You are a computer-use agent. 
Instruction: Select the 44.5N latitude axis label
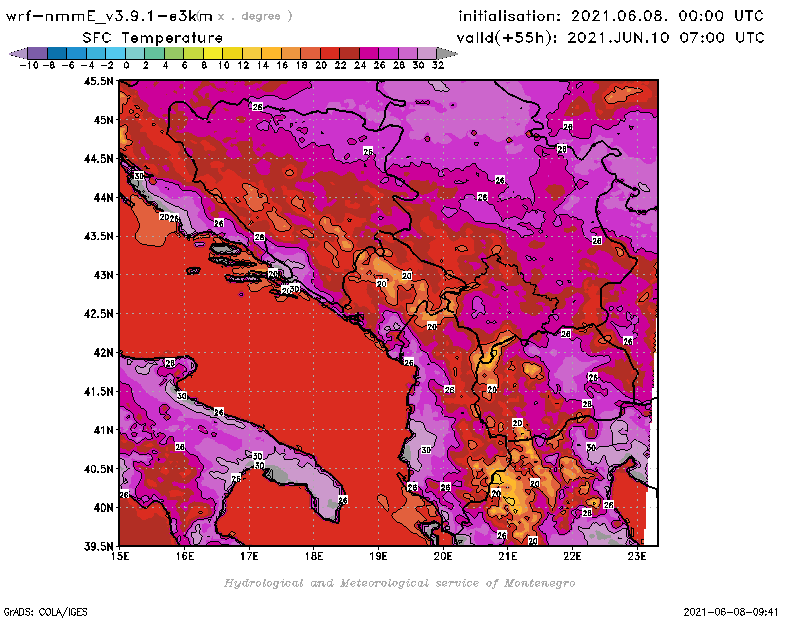coord(98,159)
